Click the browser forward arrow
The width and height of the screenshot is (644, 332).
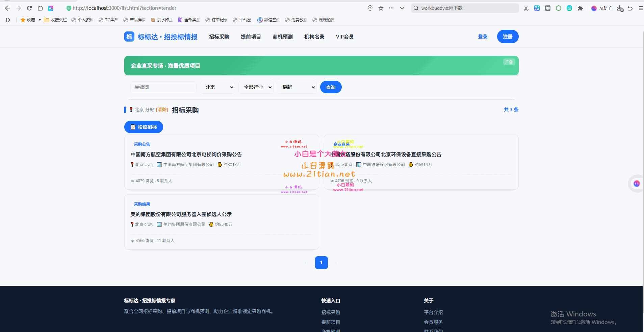click(19, 8)
